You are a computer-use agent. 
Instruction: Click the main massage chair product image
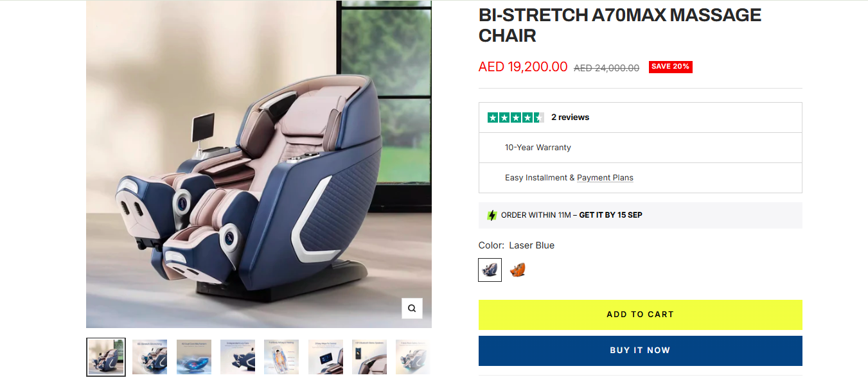(259, 164)
